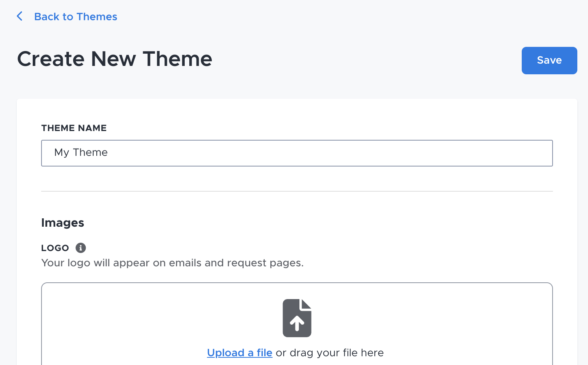Click the logo description sentence
Screen dimensions: 588x365
[172, 263]
